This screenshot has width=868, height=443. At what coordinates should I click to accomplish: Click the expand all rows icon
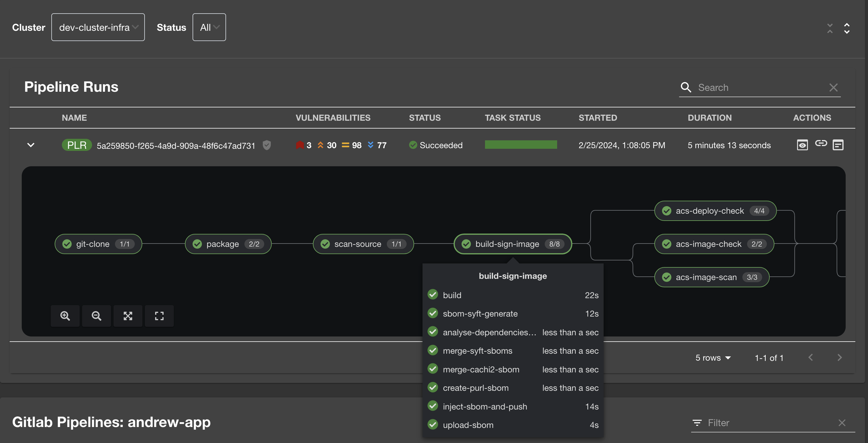847,28
